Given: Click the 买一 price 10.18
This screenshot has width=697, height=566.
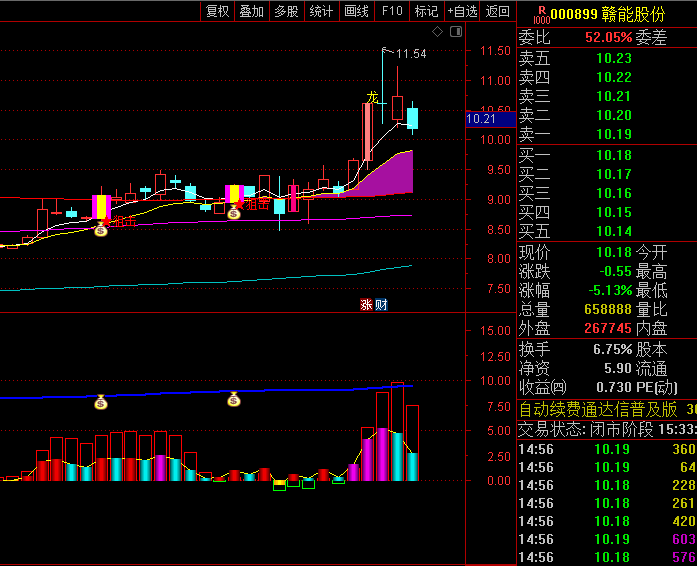Looking at the screenshot, I should (614, 155).
